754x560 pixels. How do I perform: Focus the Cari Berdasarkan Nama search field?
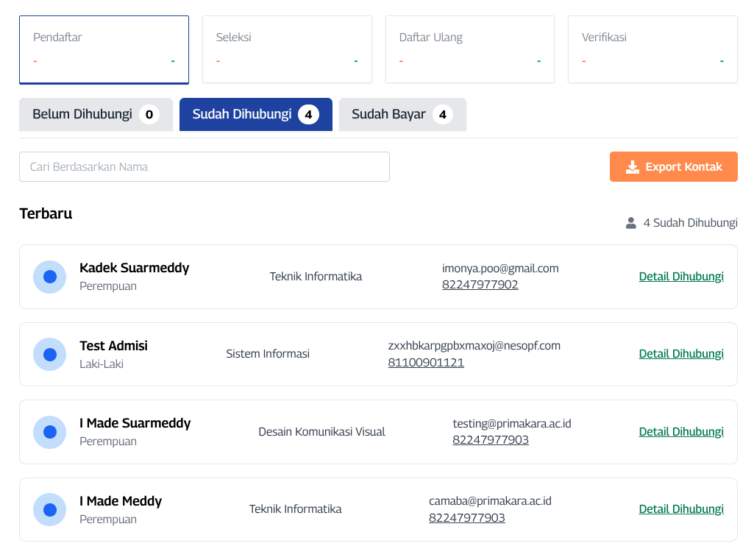click(x=204, y=167)
